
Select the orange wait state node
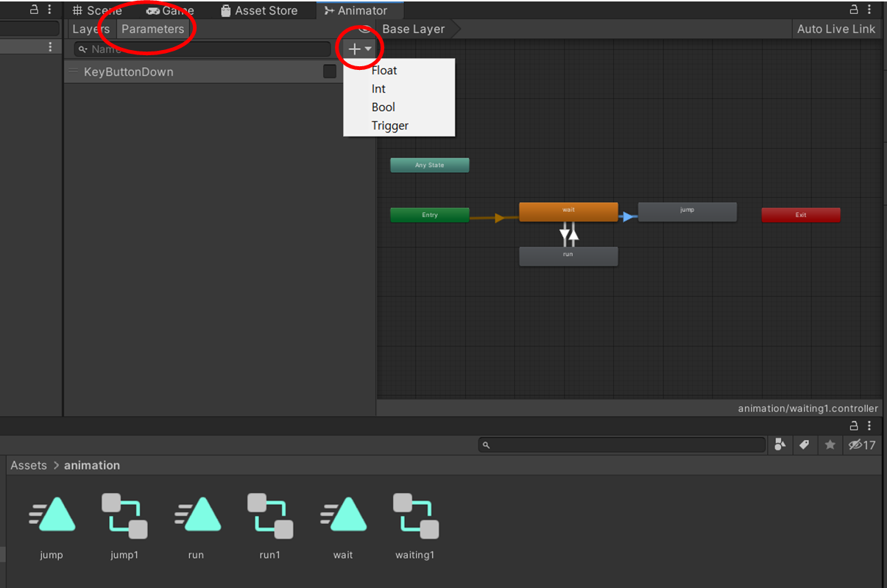pyautogui.click(x=568, y=212)
